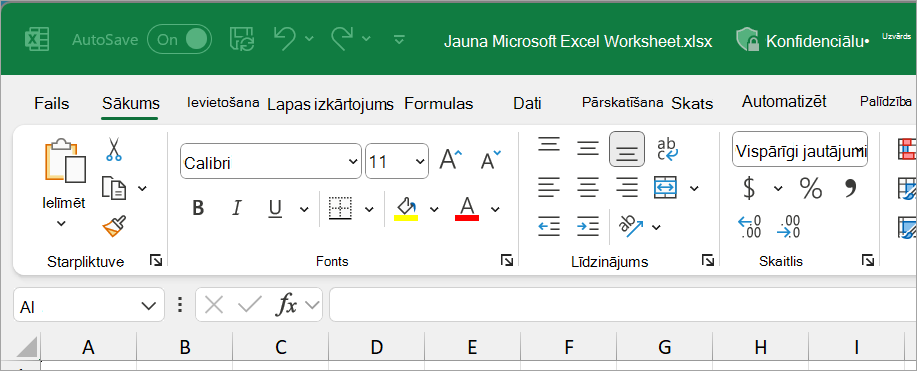Open the Palīdzība tab

click(885, 102)
